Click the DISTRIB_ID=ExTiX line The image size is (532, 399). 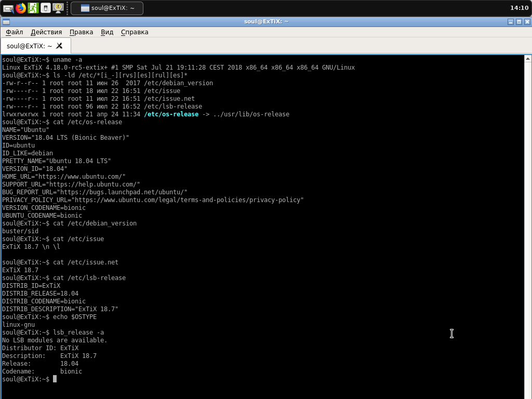(31, 286)
